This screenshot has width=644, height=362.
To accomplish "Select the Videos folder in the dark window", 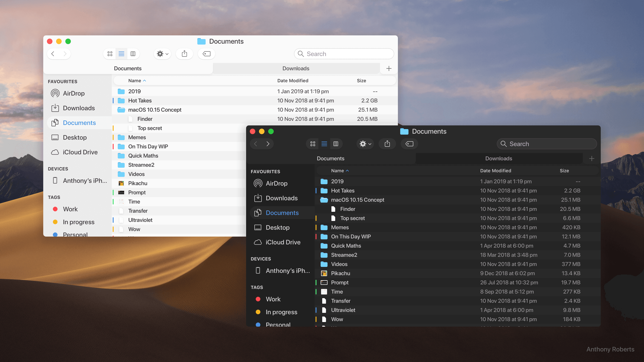I will tap(457, 264).
